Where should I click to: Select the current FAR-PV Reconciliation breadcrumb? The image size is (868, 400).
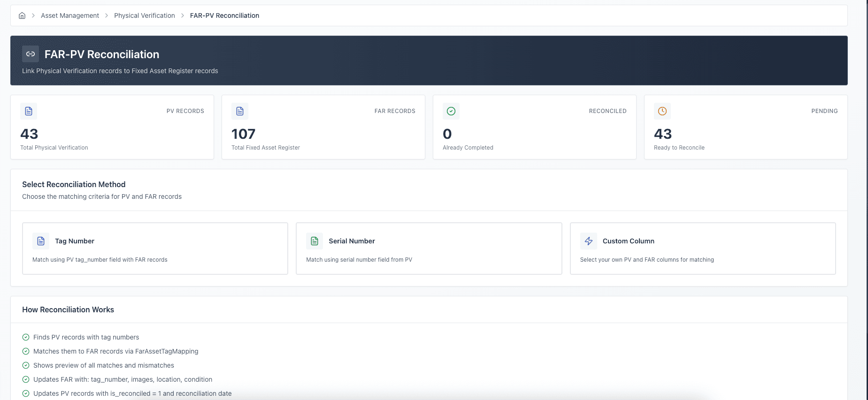[224, 15]
